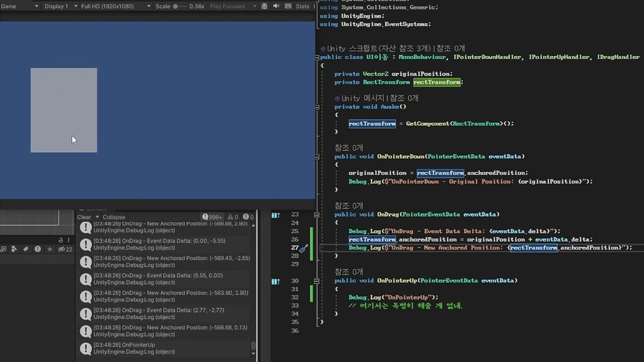The height and width of the screenshot is (362, 644).
Task: Switch to the Game tab
Action: tap(8, 6)
